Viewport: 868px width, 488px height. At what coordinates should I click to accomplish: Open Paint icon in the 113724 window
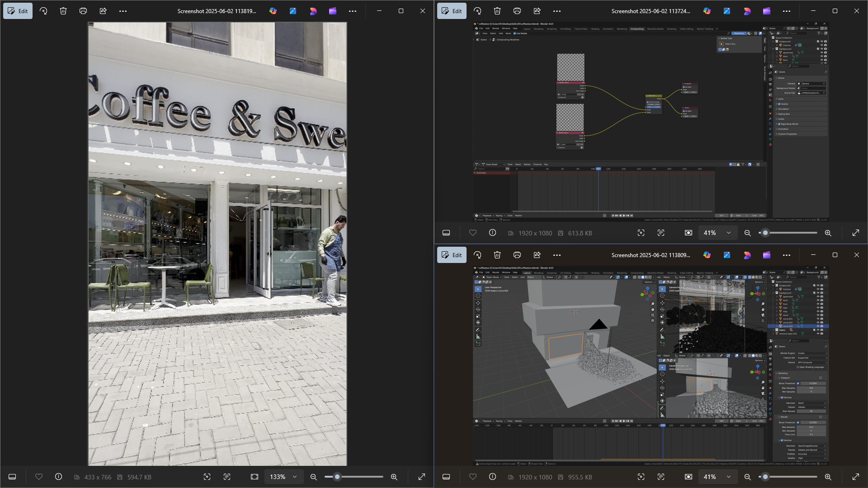pyautogui.click(x=727, y=11)
